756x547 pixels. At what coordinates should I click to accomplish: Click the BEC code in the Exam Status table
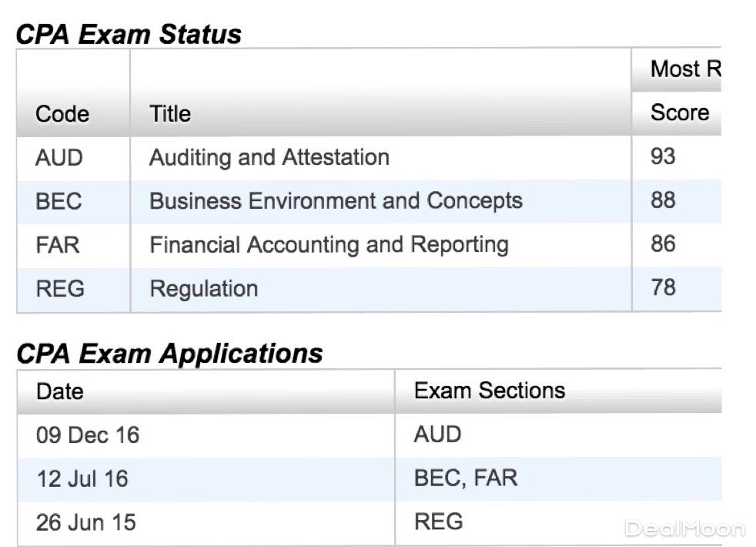59,201
